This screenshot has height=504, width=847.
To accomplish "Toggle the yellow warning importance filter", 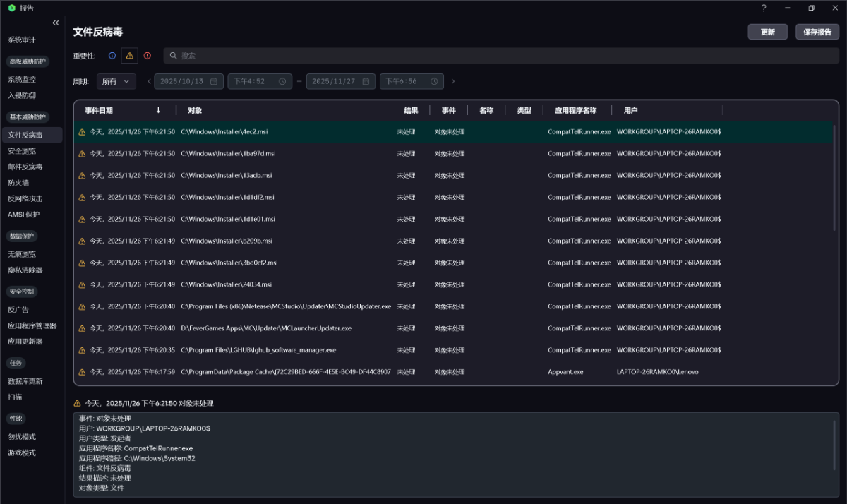I will tap(129, 56).
